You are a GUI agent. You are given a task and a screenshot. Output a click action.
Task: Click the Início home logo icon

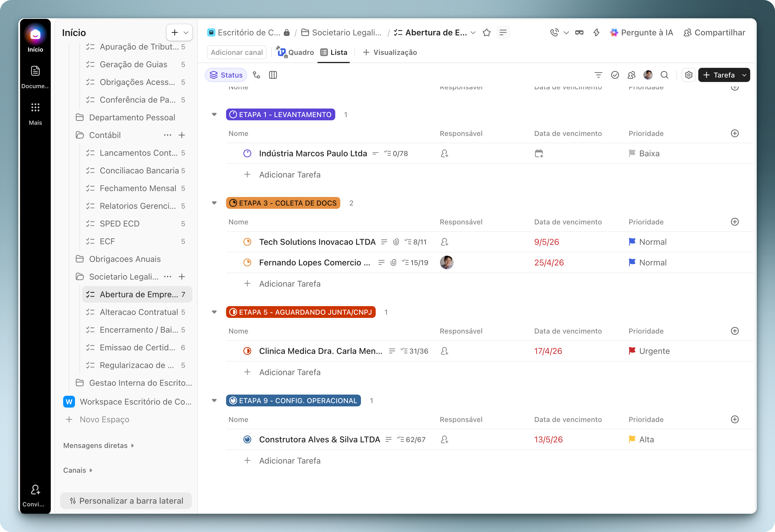pos(35,35)
